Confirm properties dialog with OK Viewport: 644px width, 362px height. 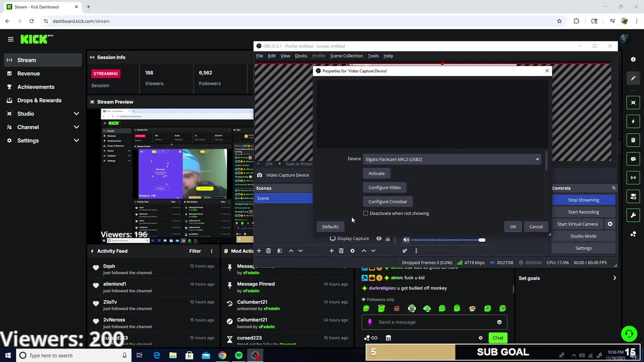[x=513, y=227]
